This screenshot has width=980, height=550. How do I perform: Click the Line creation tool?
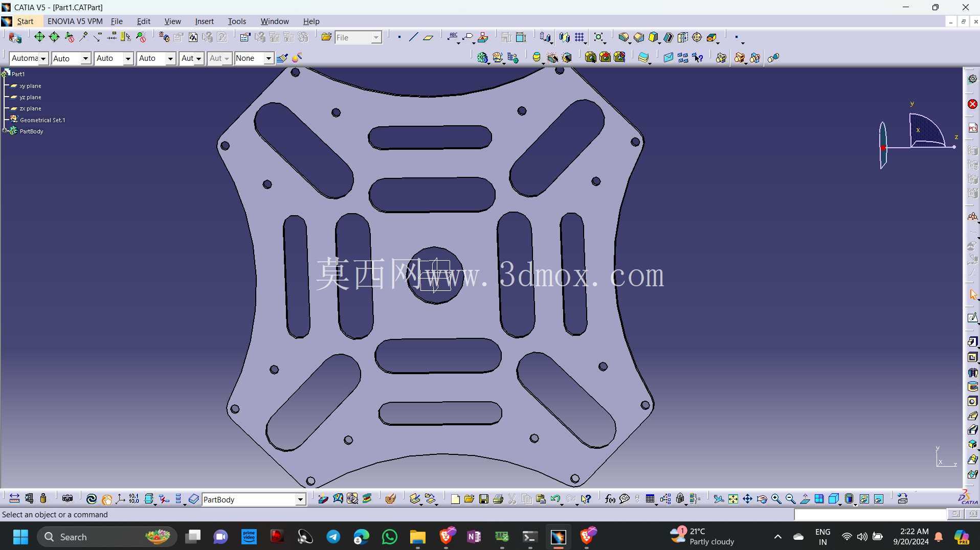click(x=413, y=37)
